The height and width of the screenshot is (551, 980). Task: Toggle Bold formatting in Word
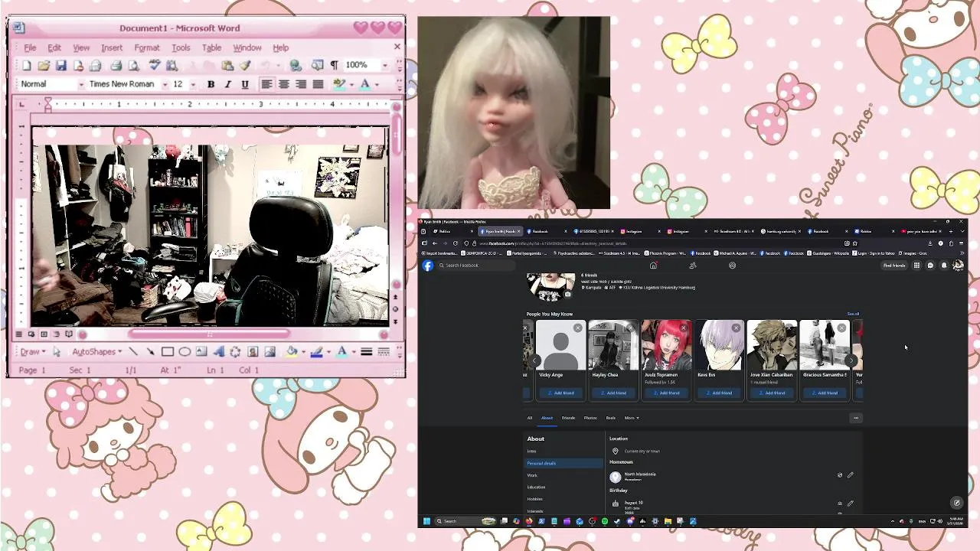pos(211,84)
